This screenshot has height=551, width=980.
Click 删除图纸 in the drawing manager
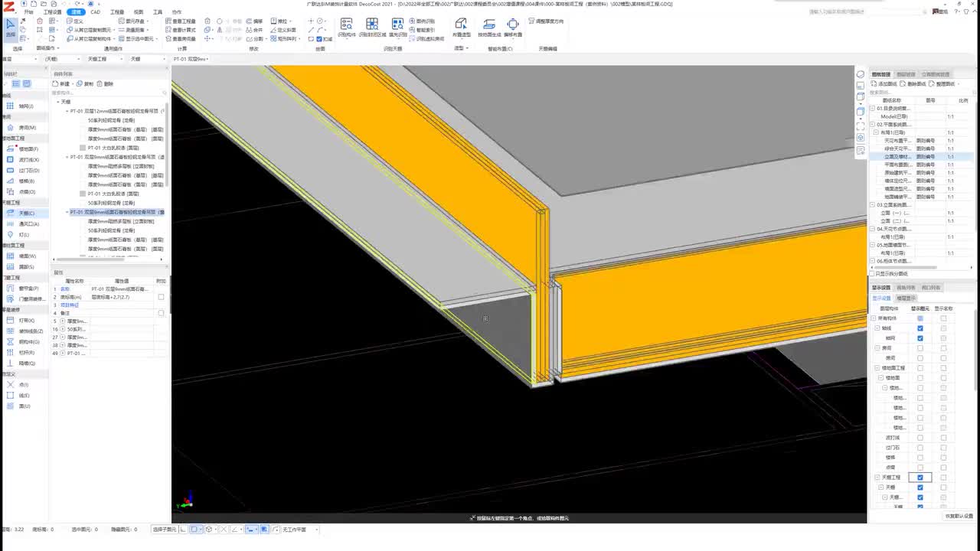(x=913, y=83)
